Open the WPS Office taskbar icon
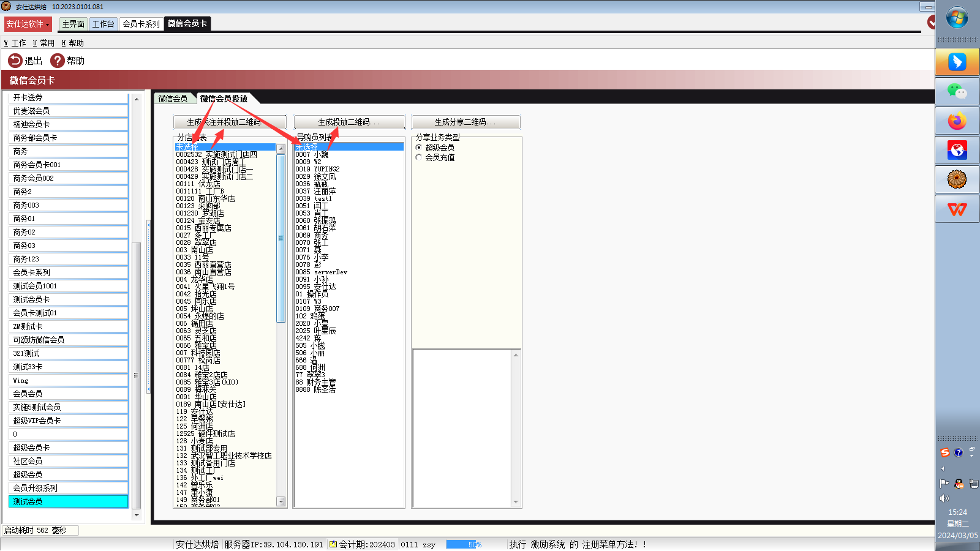The image size is (980, 551). tap(957, 209)
